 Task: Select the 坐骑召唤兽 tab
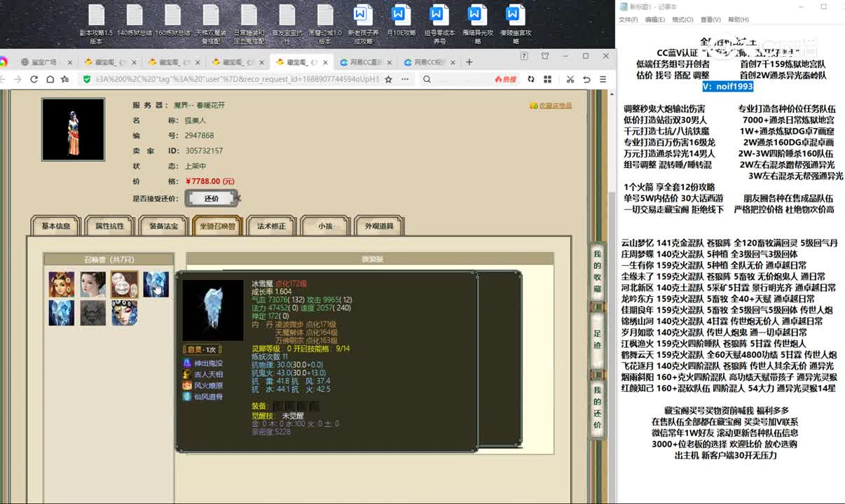click(217, 226)
